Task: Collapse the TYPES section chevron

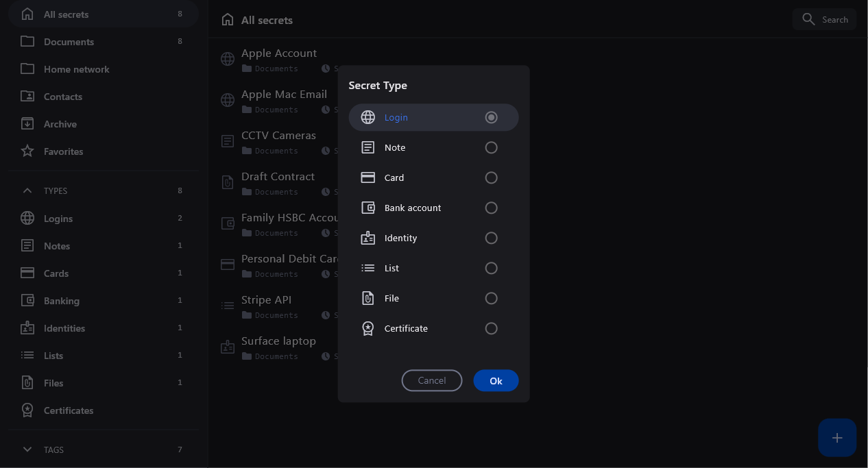Action: (x=27, y=190)
